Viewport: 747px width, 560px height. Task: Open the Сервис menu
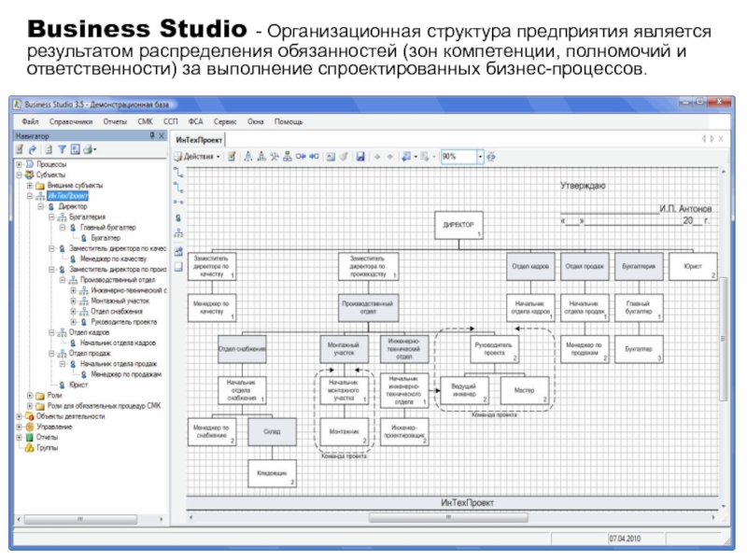coord(224,121)
